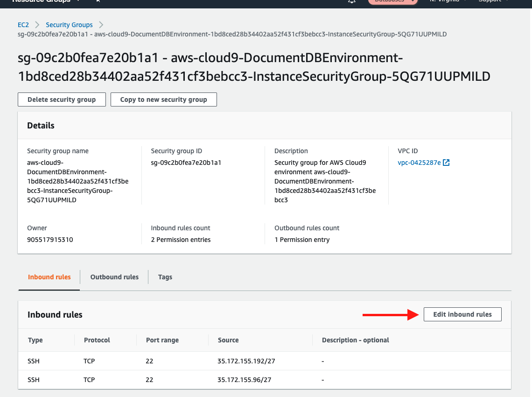Click the VPC ID label

(x=408, y=151)
